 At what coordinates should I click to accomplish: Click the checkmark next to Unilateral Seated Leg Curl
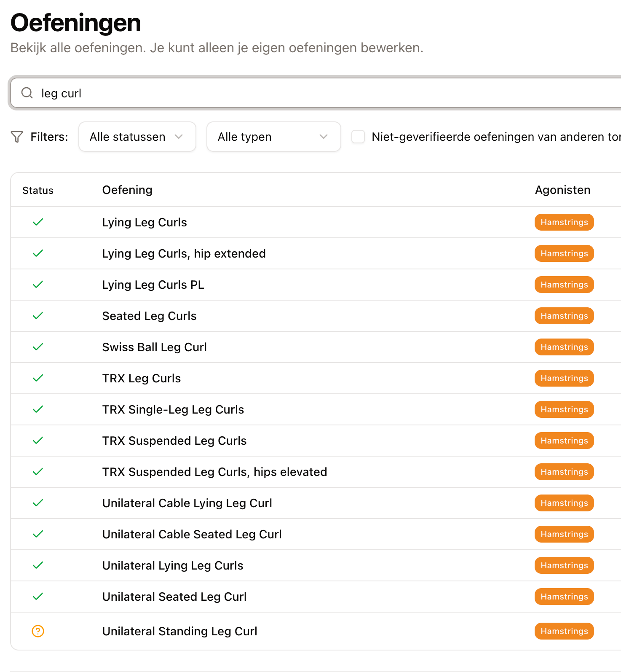point(38,597)
